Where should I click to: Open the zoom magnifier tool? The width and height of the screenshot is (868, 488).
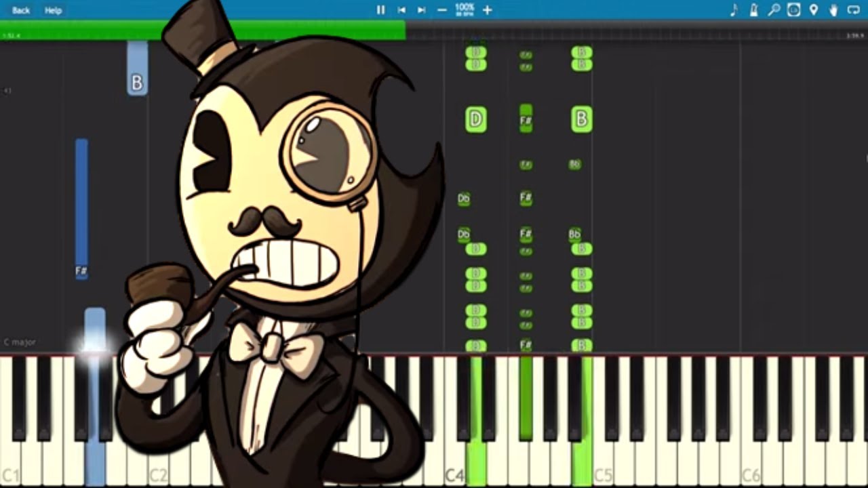(774, 9)
